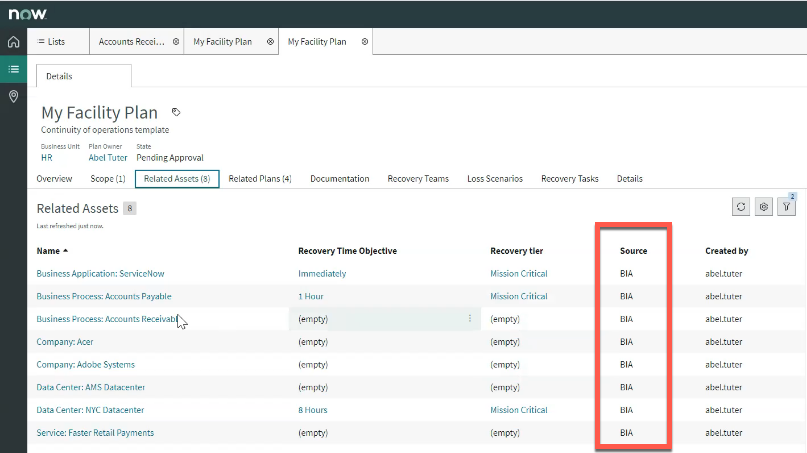Click the tag icon beside plan title
This screenshot has width=807, height=453.
pos(176,112)
